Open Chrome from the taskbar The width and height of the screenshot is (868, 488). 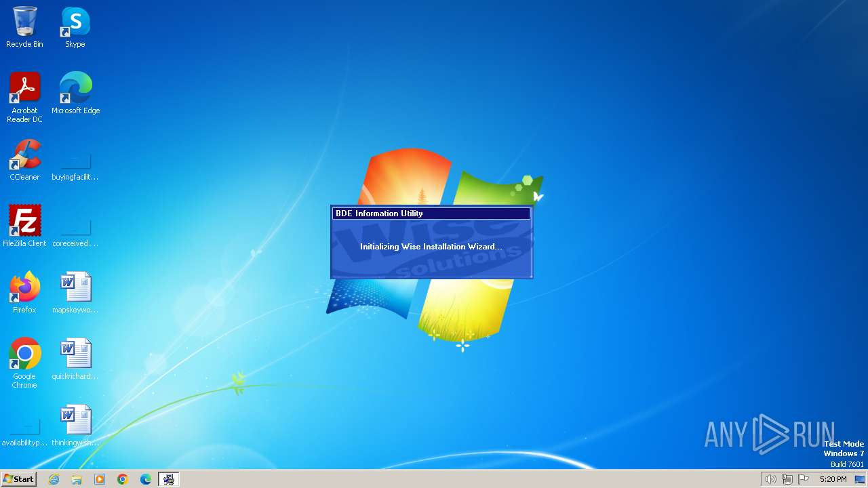[123, 479]
